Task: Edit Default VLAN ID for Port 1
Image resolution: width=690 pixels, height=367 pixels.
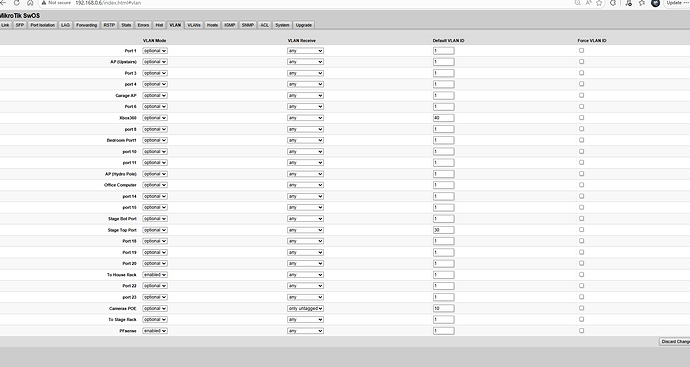Action: [443, 51]
